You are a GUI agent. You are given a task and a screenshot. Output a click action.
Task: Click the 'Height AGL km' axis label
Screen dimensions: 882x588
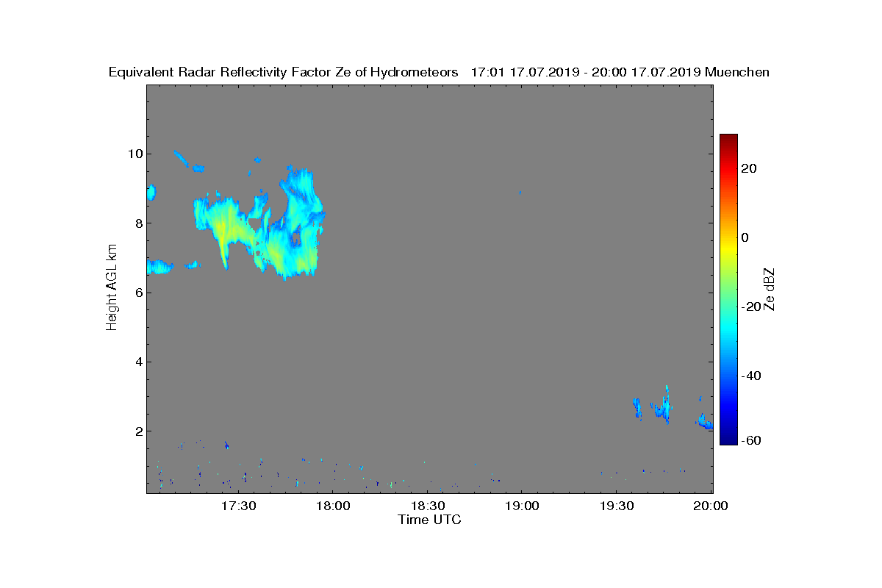[112, 289]
